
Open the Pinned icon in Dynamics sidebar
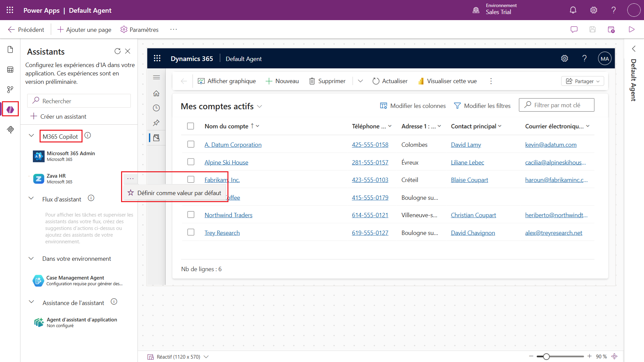click(156, 123)
